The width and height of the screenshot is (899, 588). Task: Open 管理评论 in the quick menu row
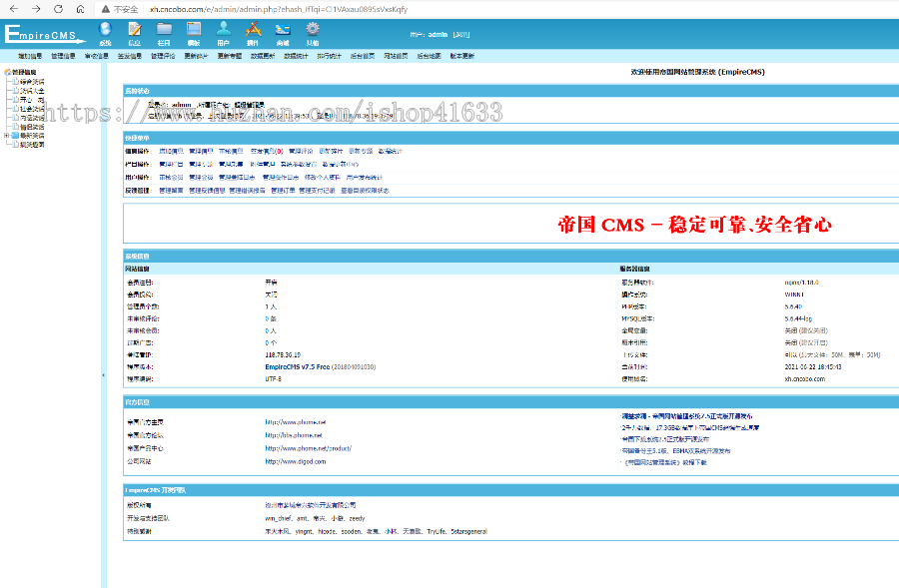[x=301, y=152]
